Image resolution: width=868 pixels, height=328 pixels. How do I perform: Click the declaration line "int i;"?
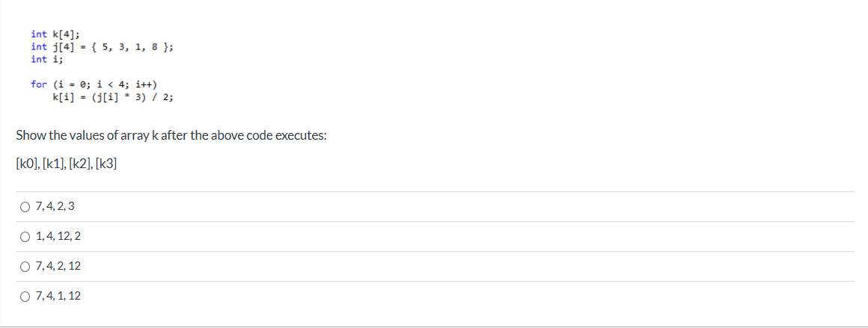point(43,60)
